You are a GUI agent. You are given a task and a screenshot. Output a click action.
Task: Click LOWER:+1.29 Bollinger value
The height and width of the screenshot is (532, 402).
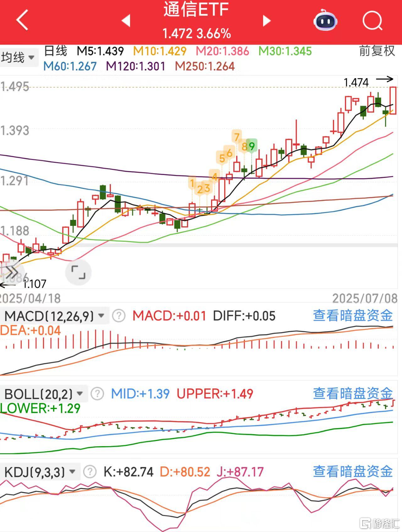[x=40, y=408]
